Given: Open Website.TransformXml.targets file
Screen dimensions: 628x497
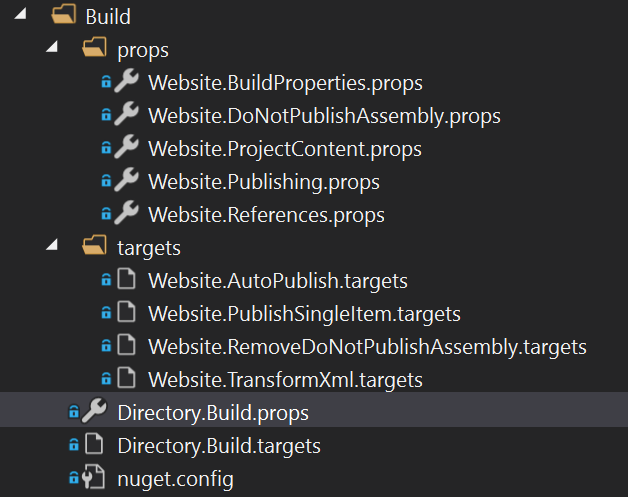Looking at the screenshot, I should [x=285, y=380].
